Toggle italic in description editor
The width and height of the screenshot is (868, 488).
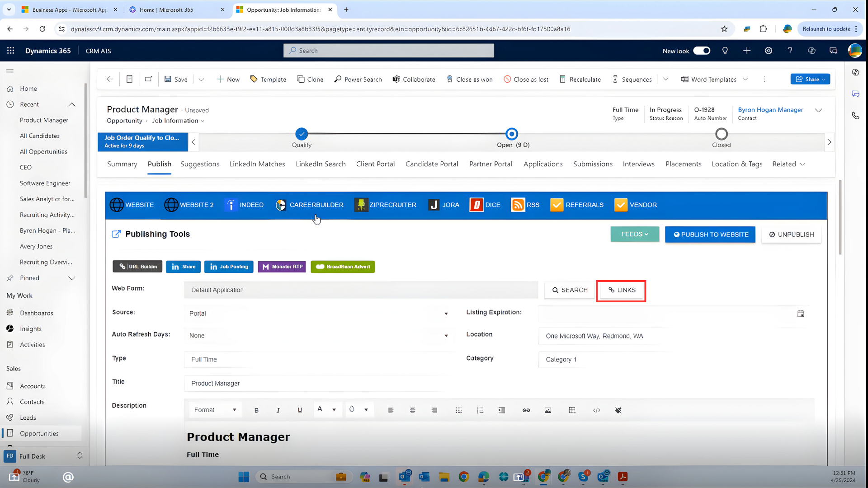[278, 410]
